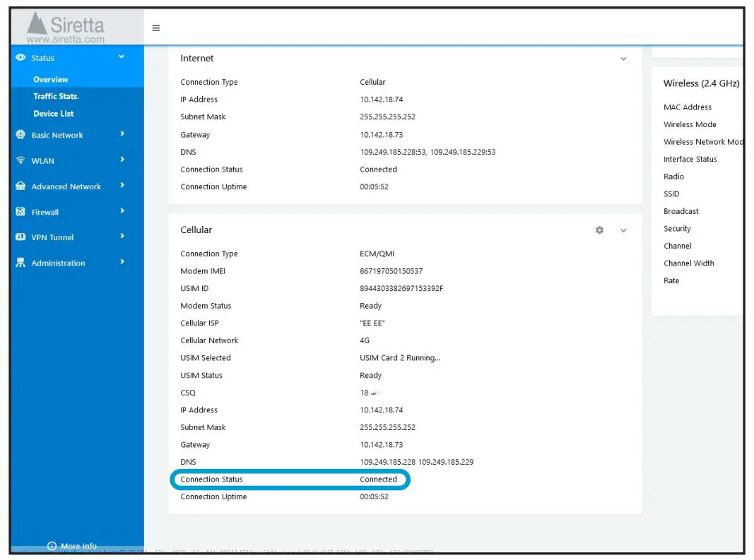Click the Cellular Subnet Mask 255.255.255.252

tap(387, 427)
